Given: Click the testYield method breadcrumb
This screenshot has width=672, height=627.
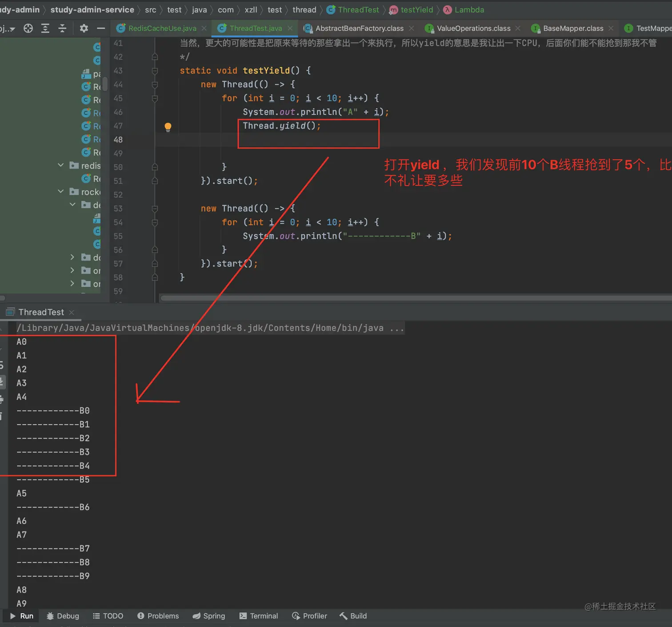Looking at the screenshot, I should (x=412, y=10).
